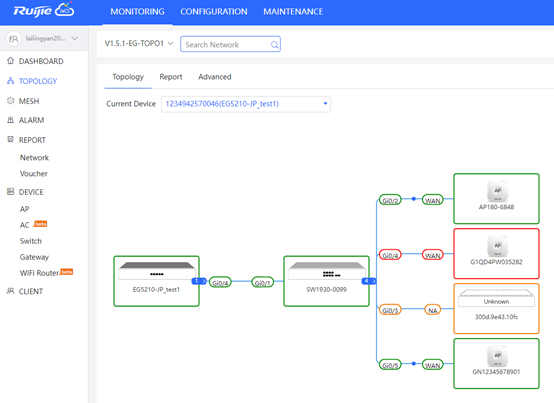Open the AP device list
The height and width of the screenshot is (403, 554).
24,209
